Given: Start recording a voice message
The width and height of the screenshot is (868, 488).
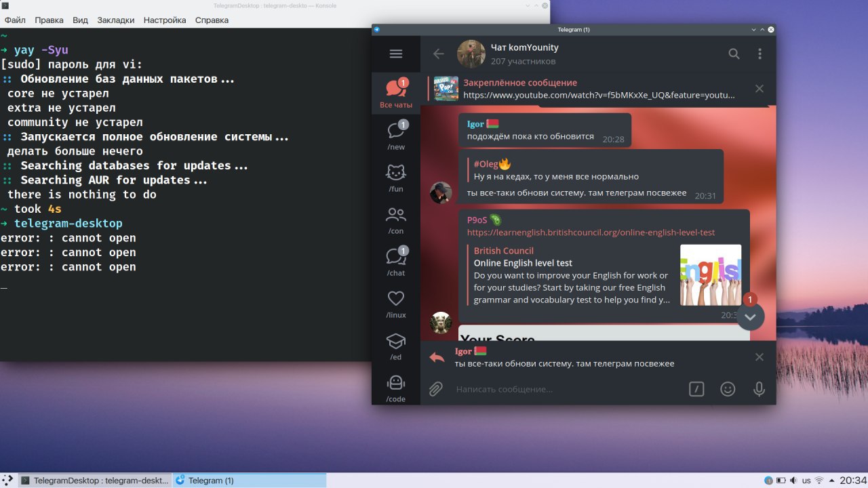Looking at the screenshot, I should (759, 389).
